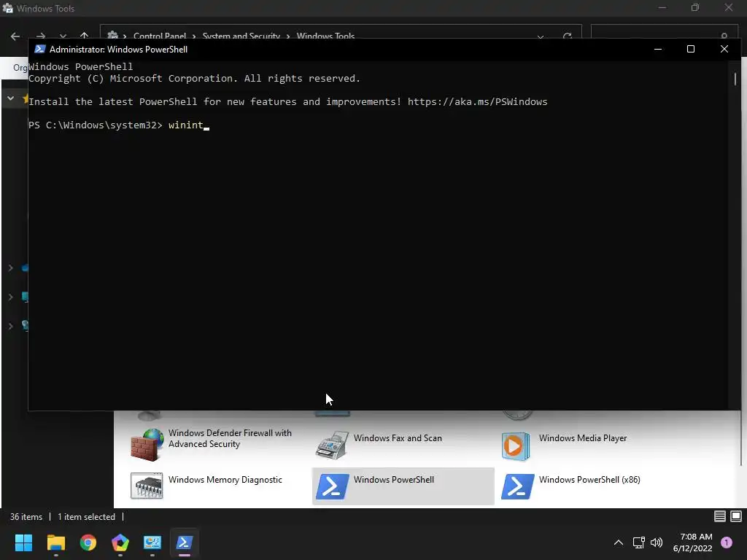
Task: Open Windows Memory Diagnostic icon
Action: point(147,486)
